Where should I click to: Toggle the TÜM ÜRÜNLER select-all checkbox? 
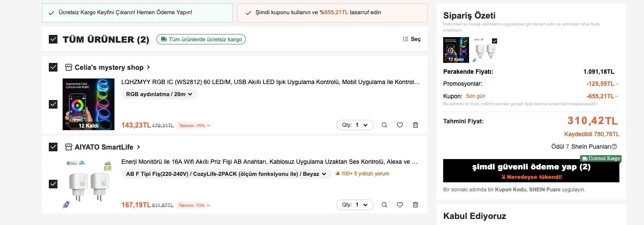pos(53,39)
